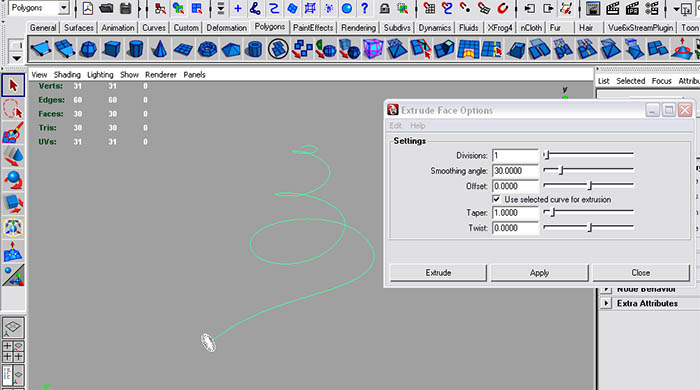Screen dimensions: 700x390
Task: Create polygon cone from shelf
Action: point(159,49)
